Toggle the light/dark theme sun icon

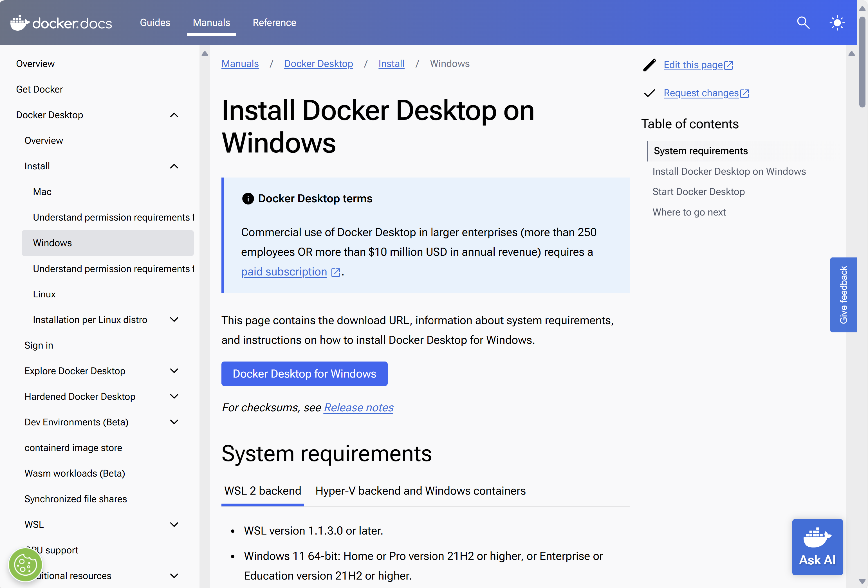point(837,23)
